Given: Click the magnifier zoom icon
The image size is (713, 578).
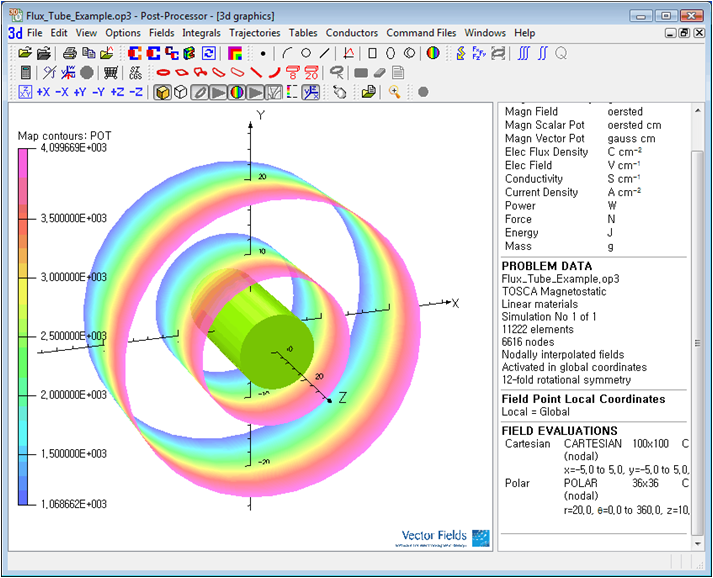Looking at the screenshot, I should point(395,92).
